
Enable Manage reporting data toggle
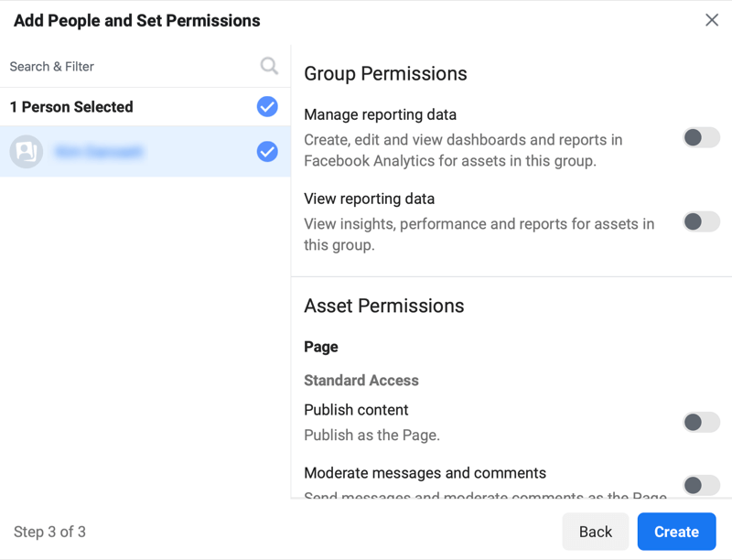[701, 137]
